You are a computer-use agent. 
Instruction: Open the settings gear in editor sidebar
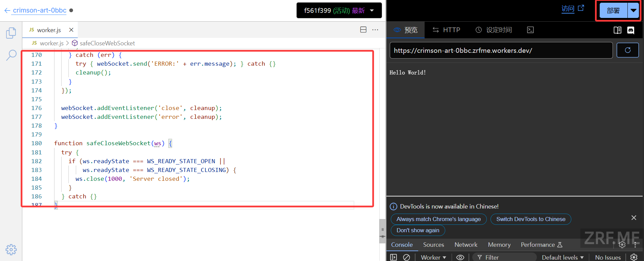11,249
